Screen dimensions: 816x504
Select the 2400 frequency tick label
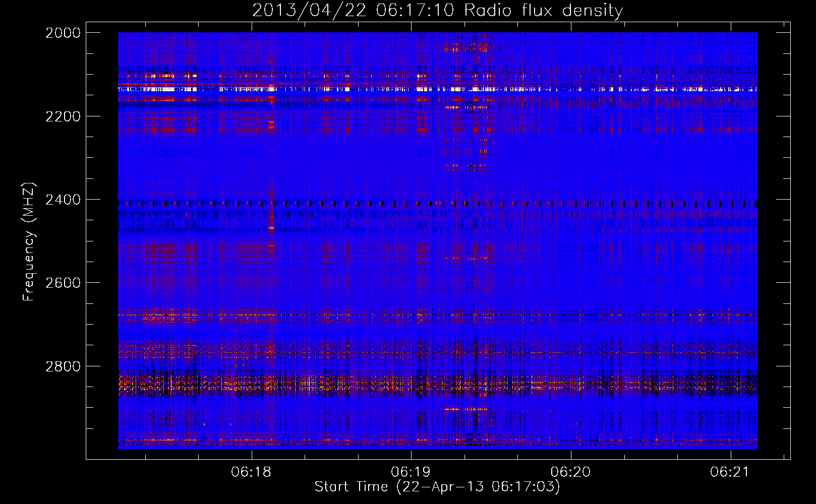(x=63, y=200)
